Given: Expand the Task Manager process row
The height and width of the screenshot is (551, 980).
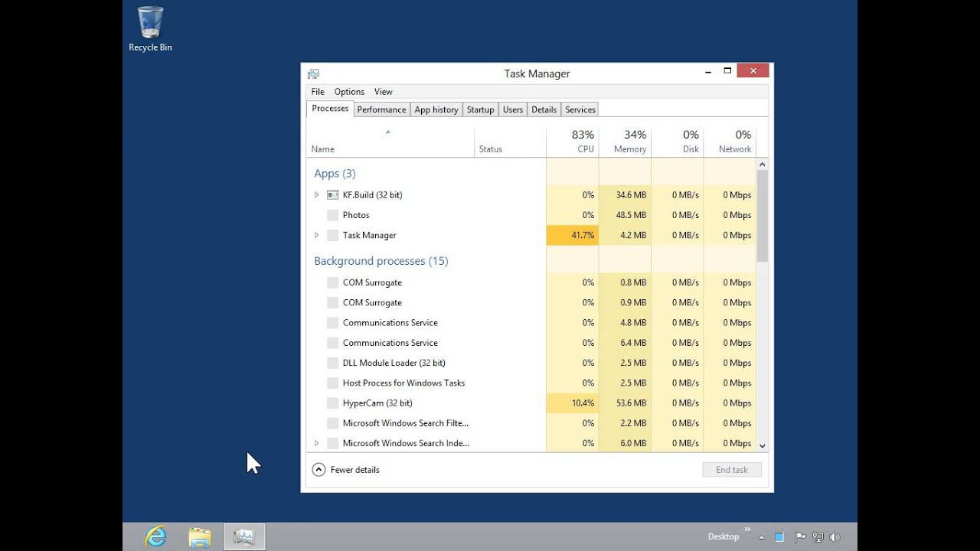Looking at the screenshot, I should click(x=316, y=235).
